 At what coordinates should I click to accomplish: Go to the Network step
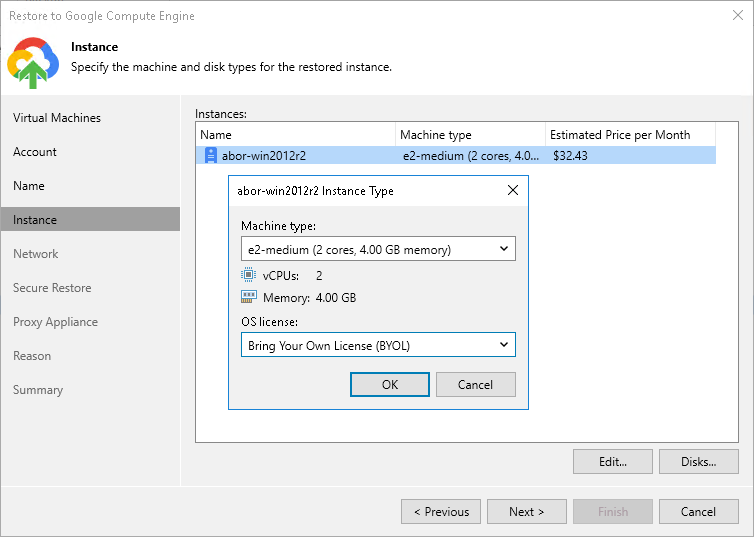(x=36, y=254)
